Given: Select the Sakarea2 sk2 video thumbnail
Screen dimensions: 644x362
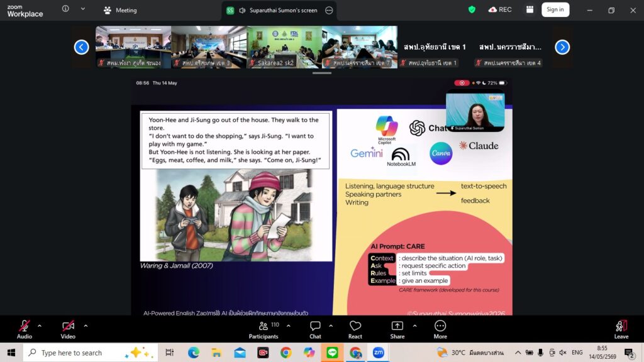Looking at the screenshot, I should tap(284, 47).
